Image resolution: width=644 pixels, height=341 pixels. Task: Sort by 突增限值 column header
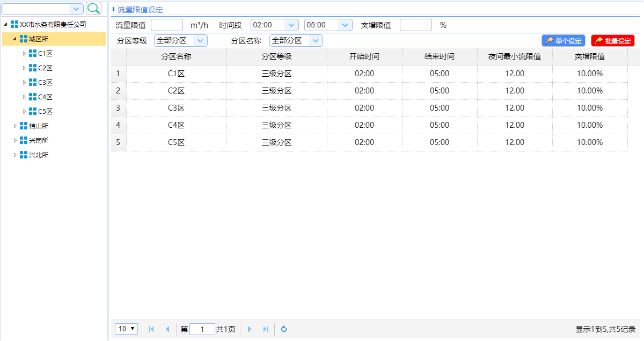(590, 56)
